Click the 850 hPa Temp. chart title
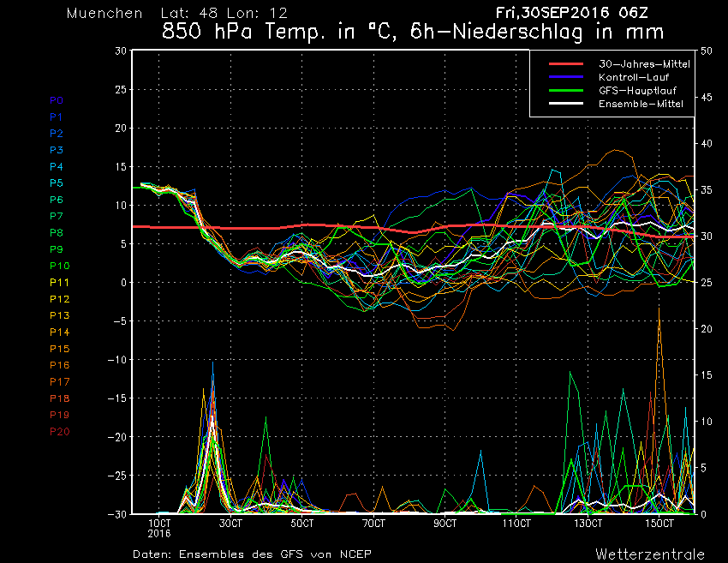The height and width of the screenshot is (563, 728). pos(413,34)
